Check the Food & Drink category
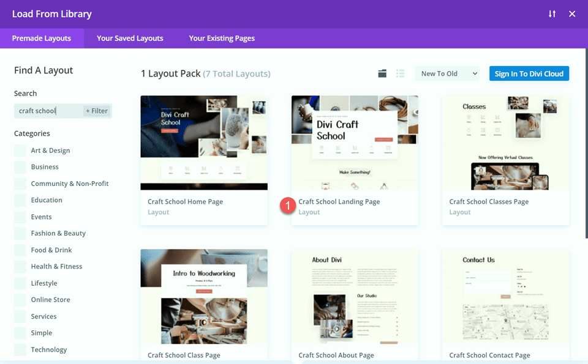This screenshot has height=364, width=588. pos(20,250)
